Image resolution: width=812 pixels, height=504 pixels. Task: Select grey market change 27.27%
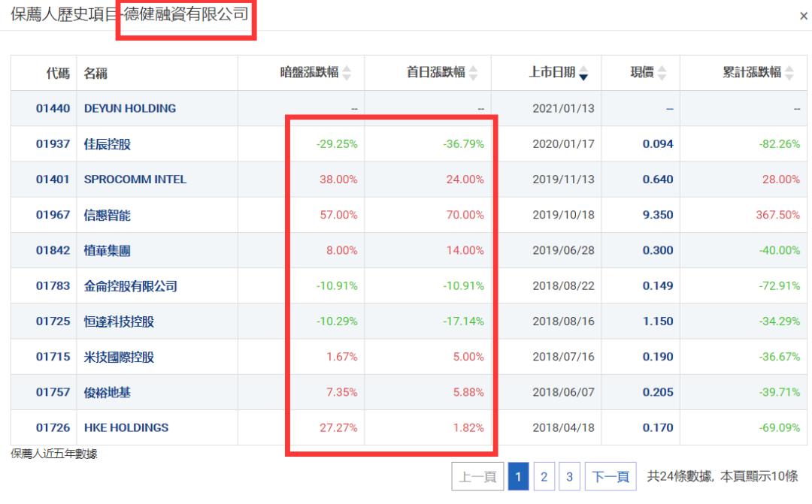pos(338,427)
